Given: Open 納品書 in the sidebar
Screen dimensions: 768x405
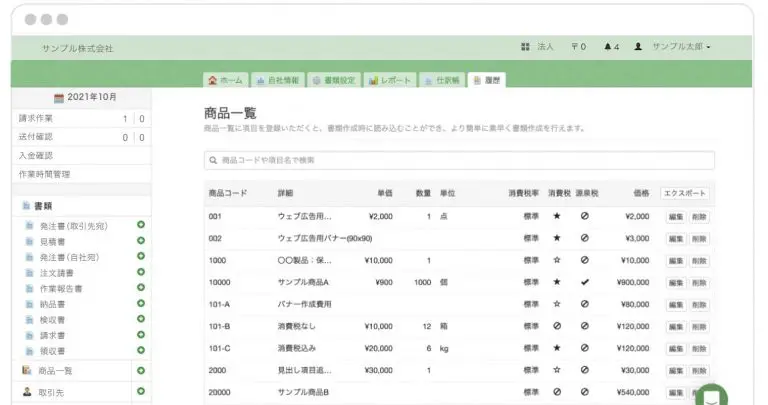Looking at the screenshot, I should (x=52, y=305).
